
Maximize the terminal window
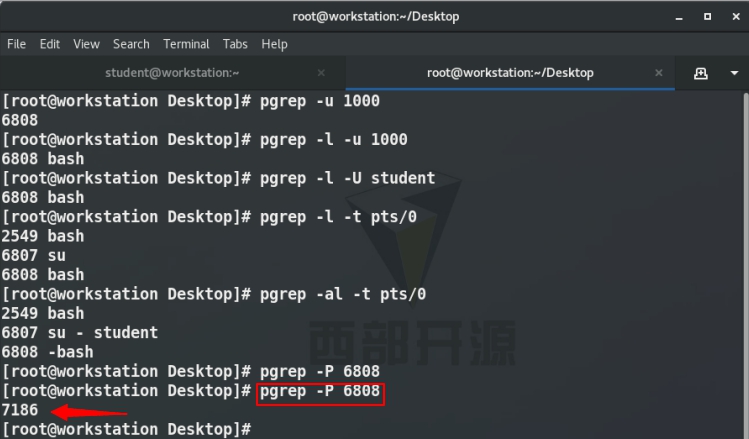pyautogui.click(x=707, y=17)
